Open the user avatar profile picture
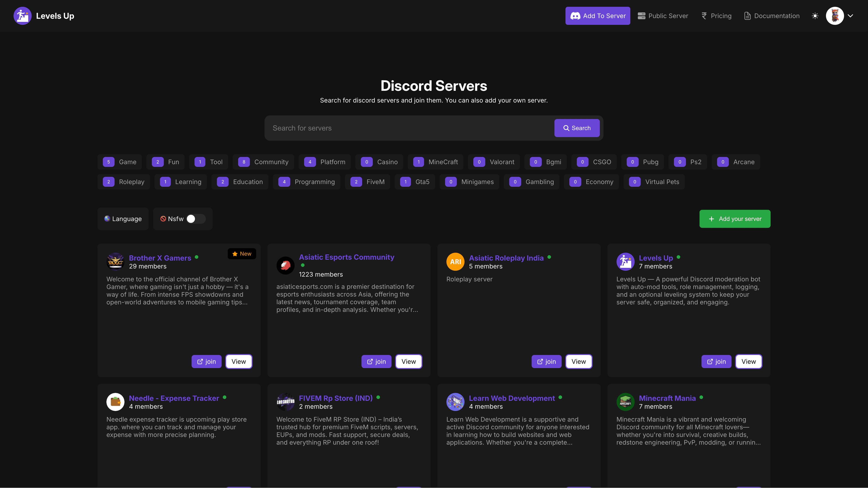Image resolution: width=868 pixels, height=488 pixels. [835, 16]
